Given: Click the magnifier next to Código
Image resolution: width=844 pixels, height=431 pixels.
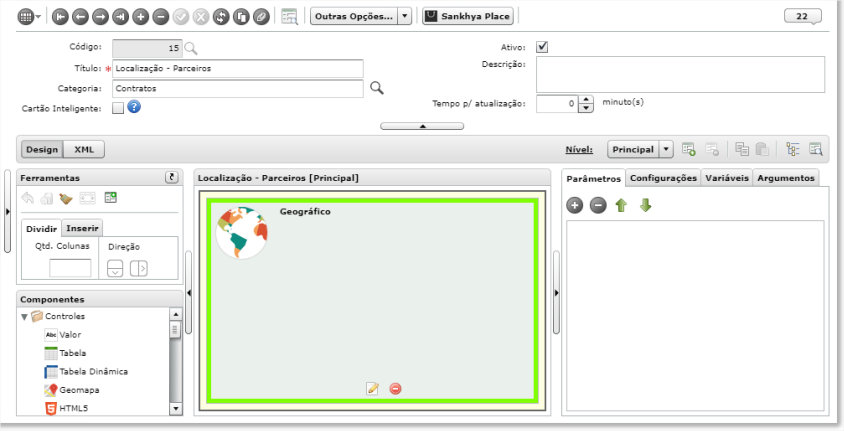Looking at the screenshot, I should click(191, 48).
